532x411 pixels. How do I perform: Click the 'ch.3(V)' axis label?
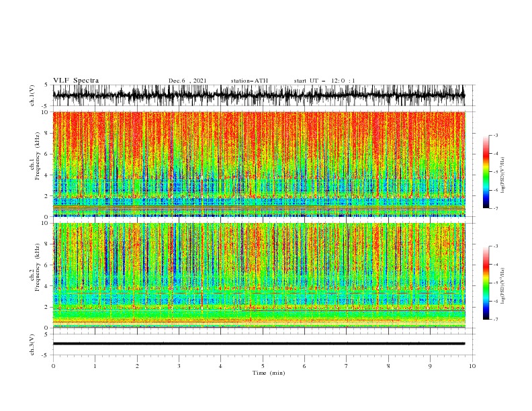tap(32, 345)
